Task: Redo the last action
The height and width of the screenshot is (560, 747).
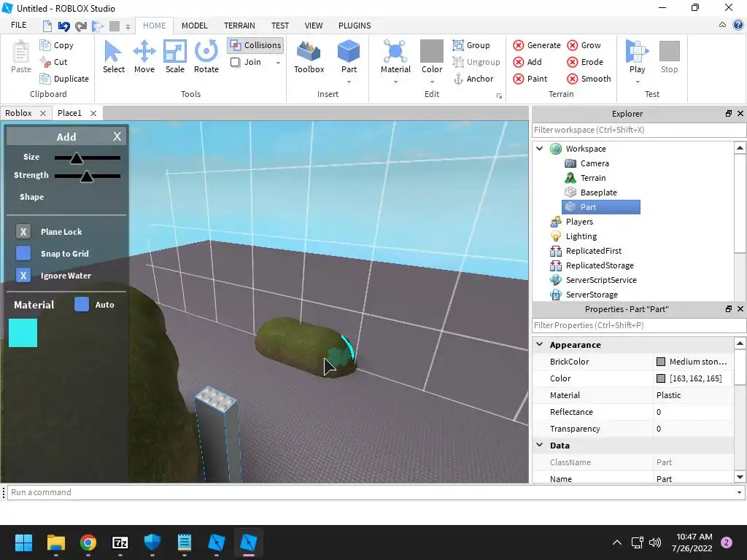Action: [81, 26]
